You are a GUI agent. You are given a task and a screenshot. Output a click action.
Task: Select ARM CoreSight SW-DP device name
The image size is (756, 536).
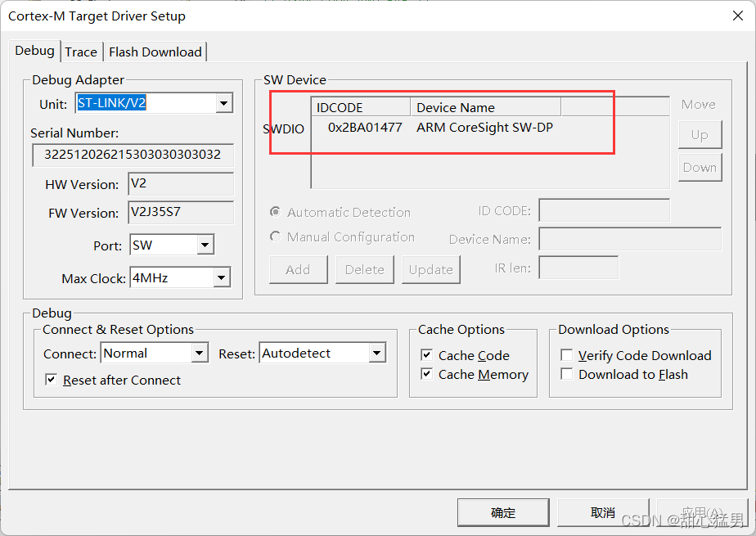point(484,128)
